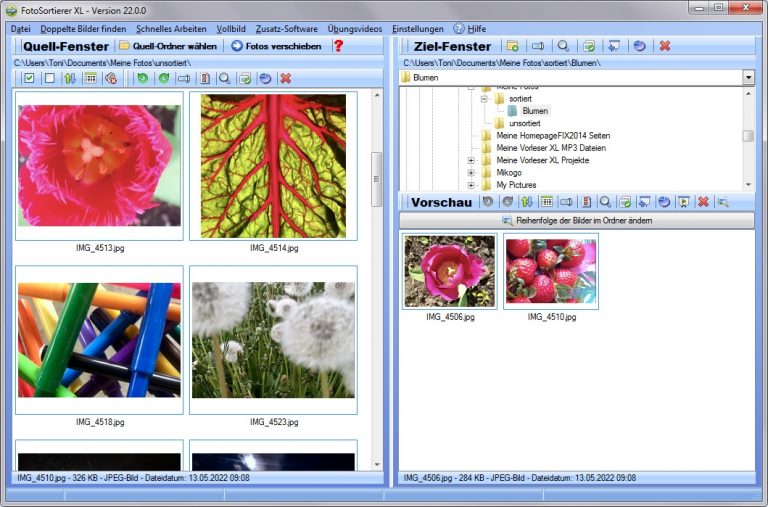This screenshot has width=768, height=507.
Task: Expand the Mikogo folder in tree
Action: 471,173
